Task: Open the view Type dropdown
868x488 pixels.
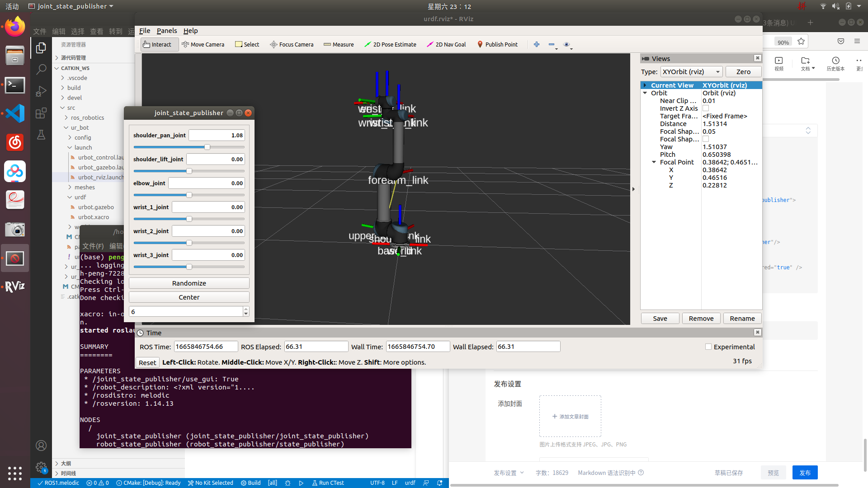Action: tap(691, 72)
